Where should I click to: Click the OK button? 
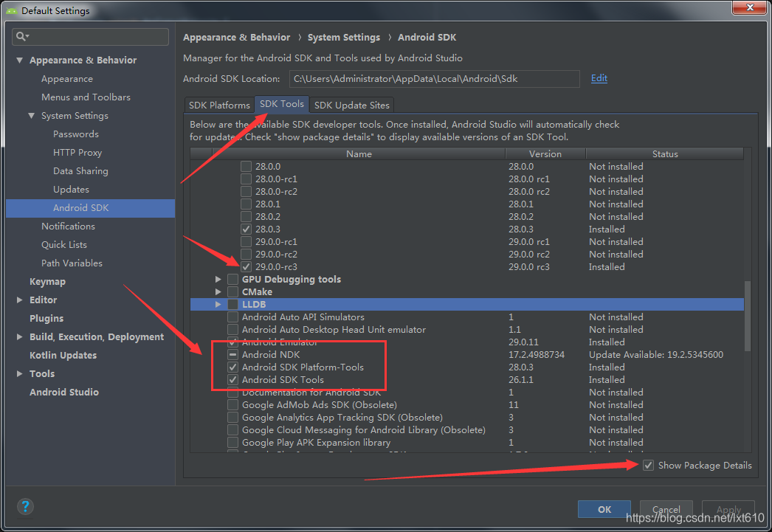tap(604, 509)
